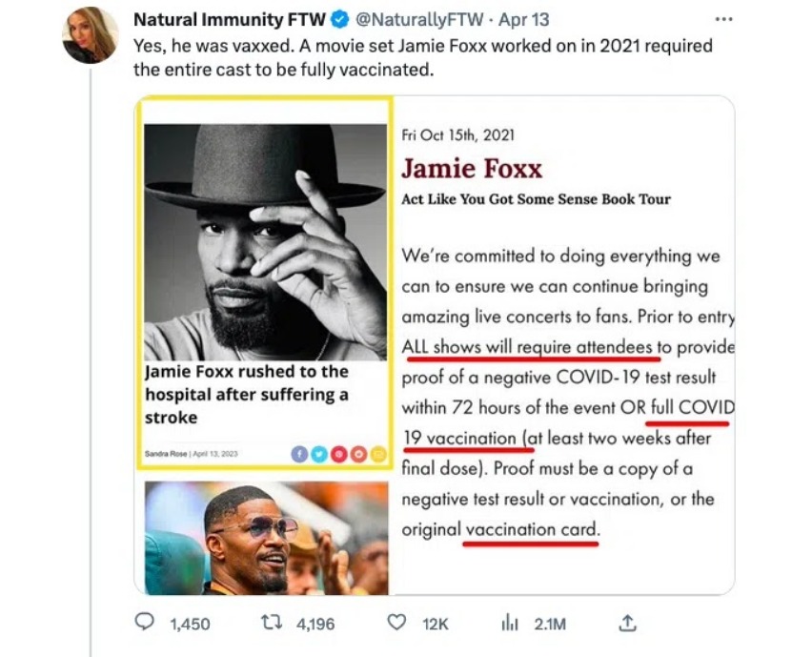Open the Jamie Foxx book tour screenshot
812x657 pixels.
[566, 344]
